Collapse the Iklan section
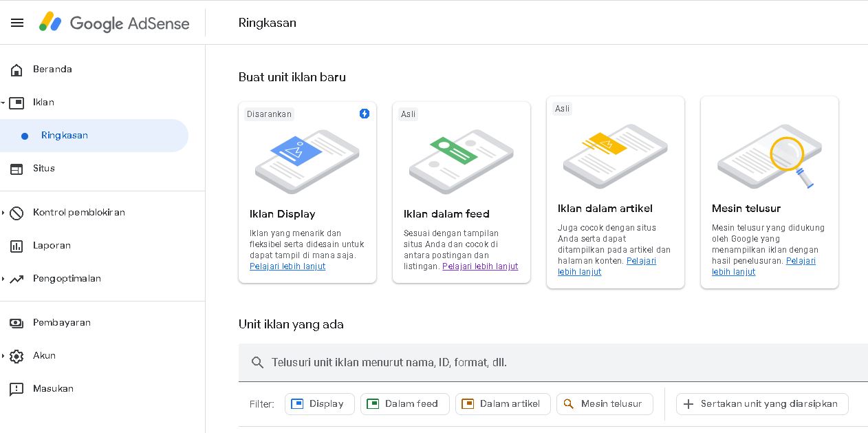This screenshot has height=433, width=868. [4, 102]
